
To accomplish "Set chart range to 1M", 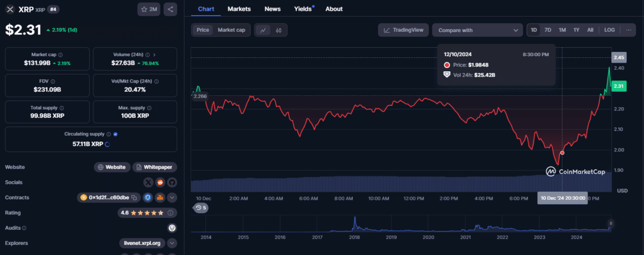I will 562,30.
